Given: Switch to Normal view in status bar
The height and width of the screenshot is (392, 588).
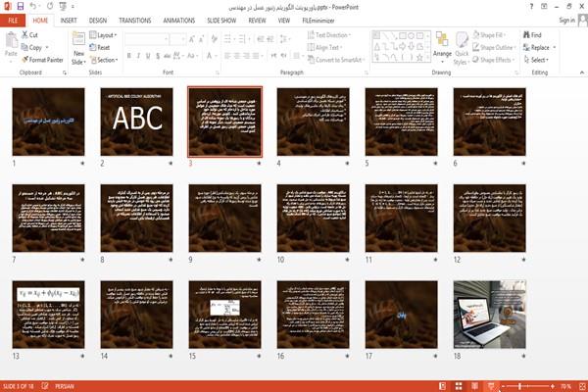Looking at the screenshot, I should pyautogui.click(x=443, y=386).
